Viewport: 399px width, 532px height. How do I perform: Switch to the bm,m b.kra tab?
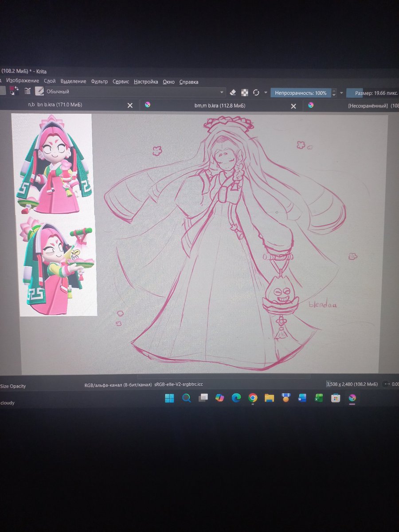(x=220, y=106)
